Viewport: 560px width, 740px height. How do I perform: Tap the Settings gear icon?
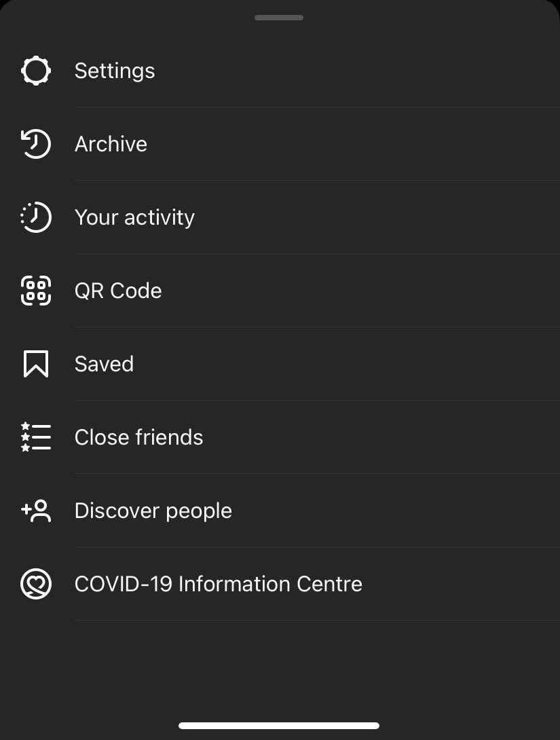pyautogui.click(x=36, y=71)
